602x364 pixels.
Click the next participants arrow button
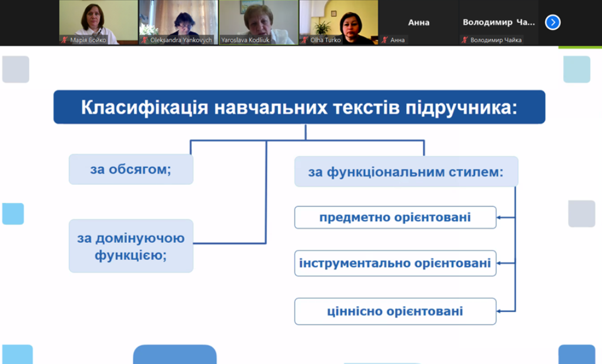(x=552, y=22)
